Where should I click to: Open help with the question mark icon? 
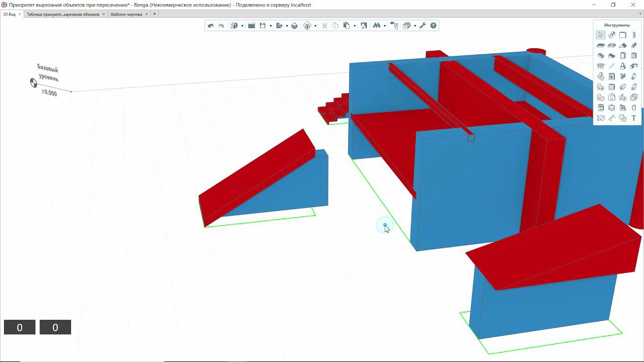(x=433, y=26)
